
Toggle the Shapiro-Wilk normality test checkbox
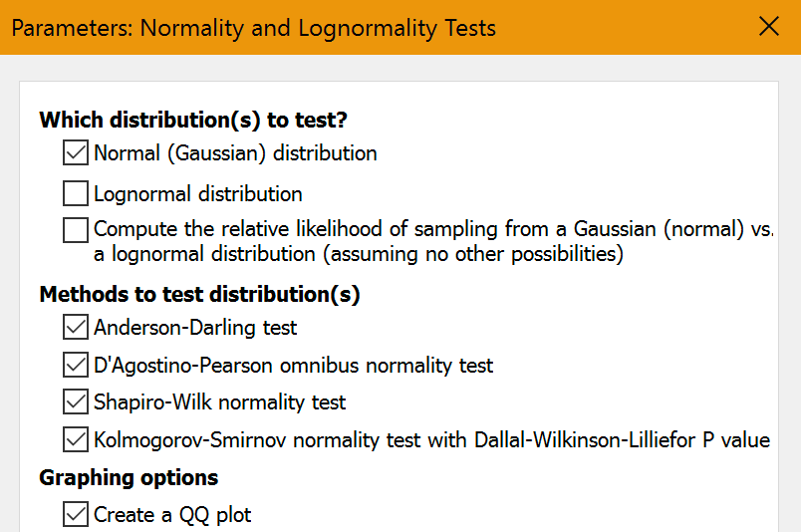76,402
